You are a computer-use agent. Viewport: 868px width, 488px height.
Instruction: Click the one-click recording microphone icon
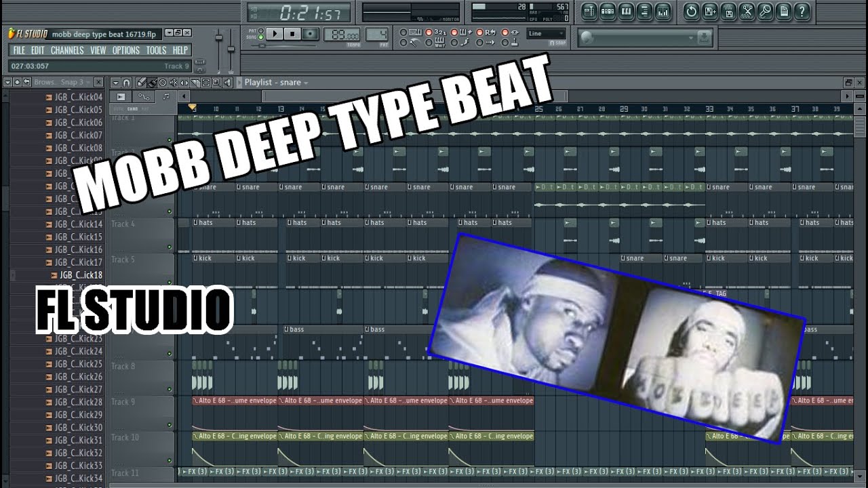[x=765, y=11]
